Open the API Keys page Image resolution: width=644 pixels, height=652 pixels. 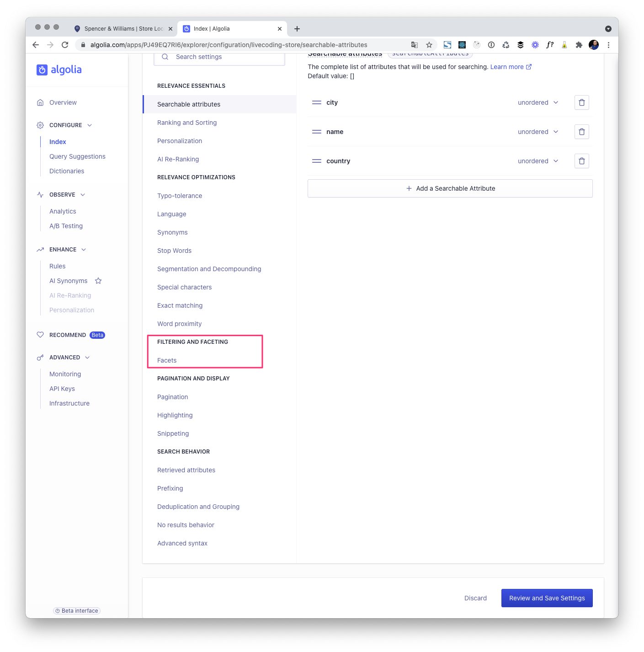[x=62, y=389]
